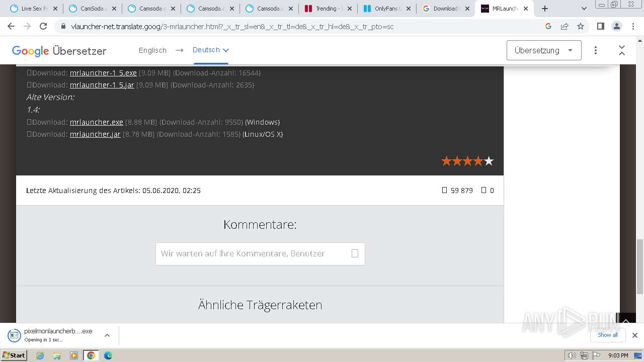Image resolution: width=644 pixels, height=362 pixels.
Task: Open the Windows Start menu
Action: (14, 355)
